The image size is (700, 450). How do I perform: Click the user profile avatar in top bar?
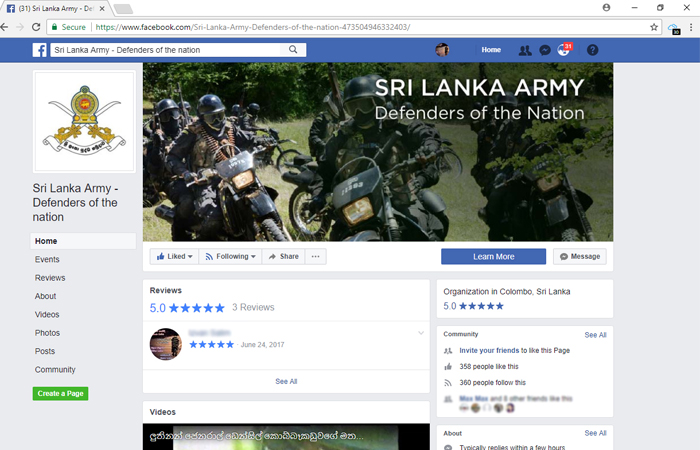pyautogui.click(x=442, y=50)
